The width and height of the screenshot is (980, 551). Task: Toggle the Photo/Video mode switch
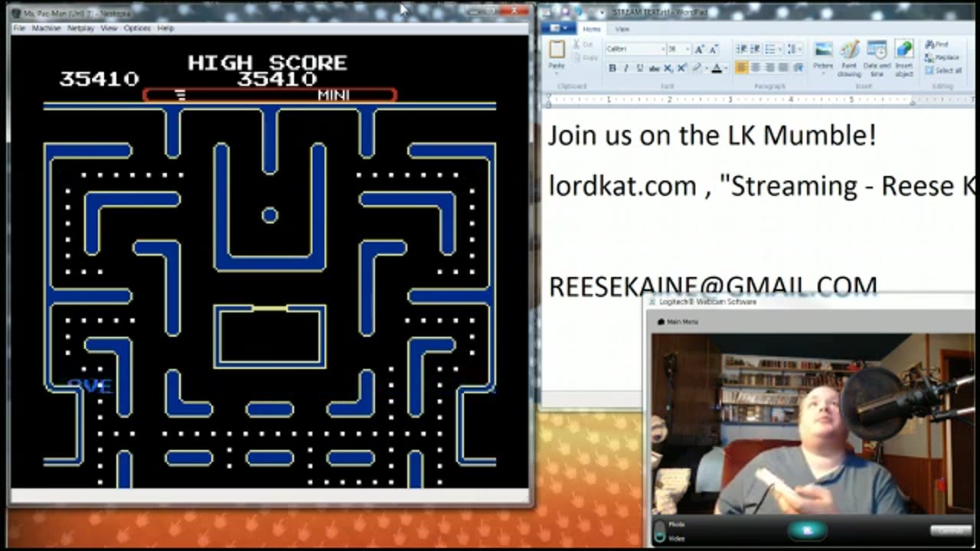pos(660,531)
